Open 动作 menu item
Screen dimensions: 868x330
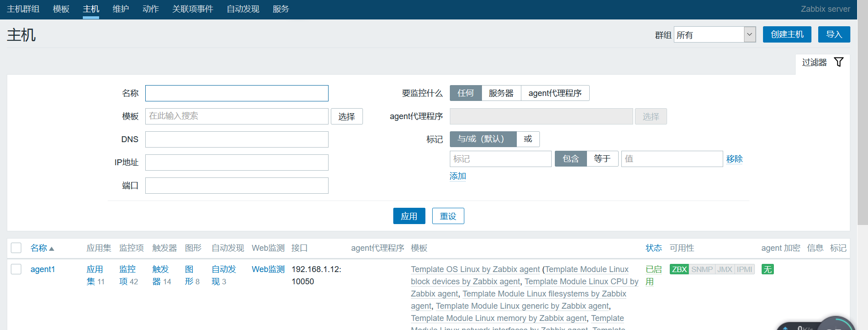pos(151,9)
